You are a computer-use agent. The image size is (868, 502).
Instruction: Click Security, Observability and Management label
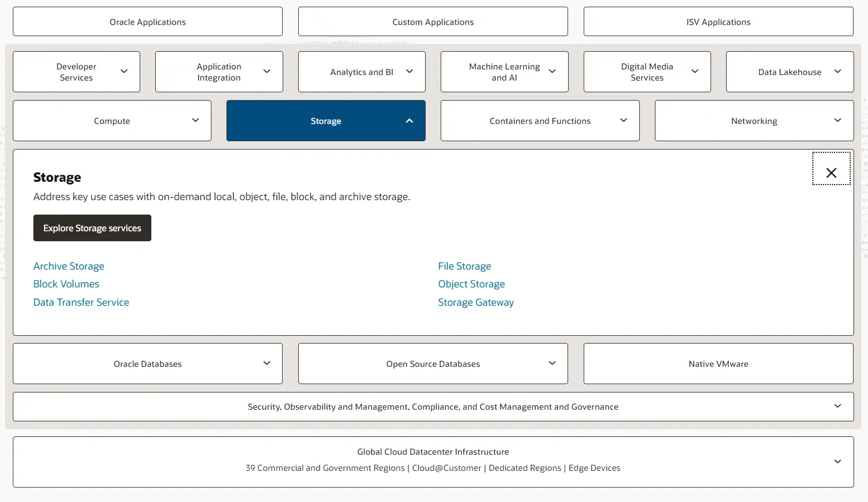click(x=433, y=407)
